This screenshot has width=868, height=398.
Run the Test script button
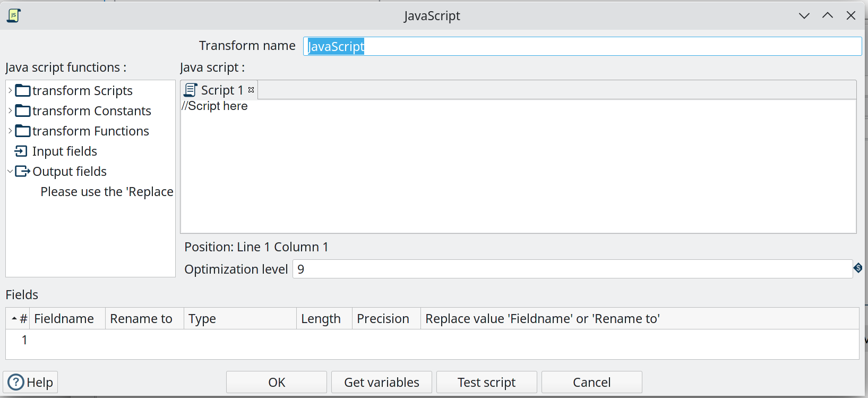486,382
